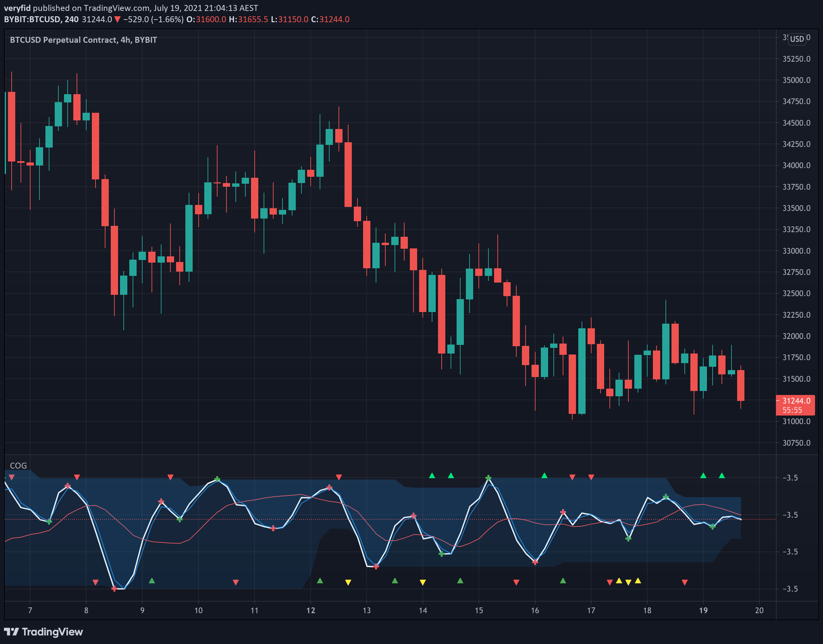The width and height of the screenshot is (823, 644).
Task: Click the red plus marker at the lowest COG trough
Action: [x=114, y=589]
